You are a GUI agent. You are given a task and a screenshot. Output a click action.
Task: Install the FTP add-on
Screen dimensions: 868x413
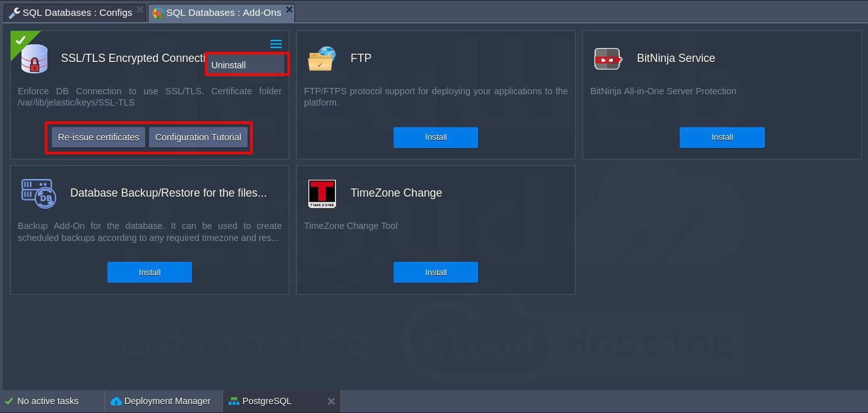[x=435, y=137]
